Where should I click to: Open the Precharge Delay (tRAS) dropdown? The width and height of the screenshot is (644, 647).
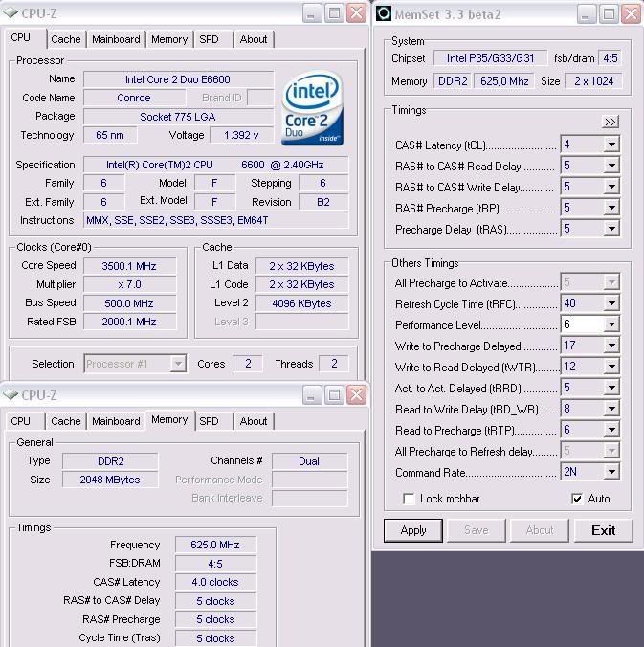(x=611, y=229)
